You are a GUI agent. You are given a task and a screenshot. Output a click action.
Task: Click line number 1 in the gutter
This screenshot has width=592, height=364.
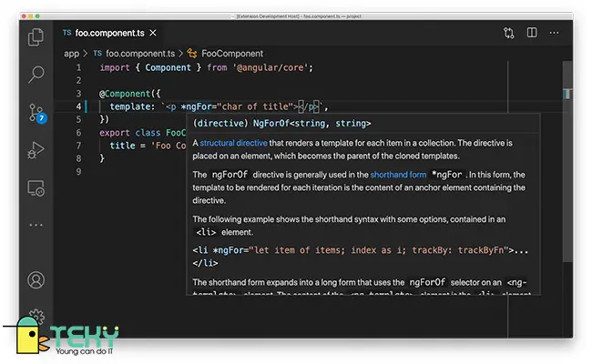tap(78, 68)
